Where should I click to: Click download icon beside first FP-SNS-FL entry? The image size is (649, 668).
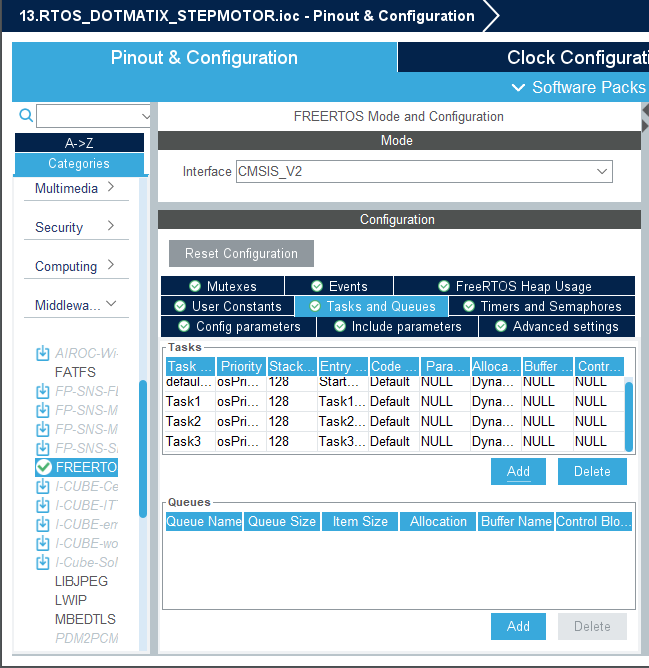(x=43, y=391)
